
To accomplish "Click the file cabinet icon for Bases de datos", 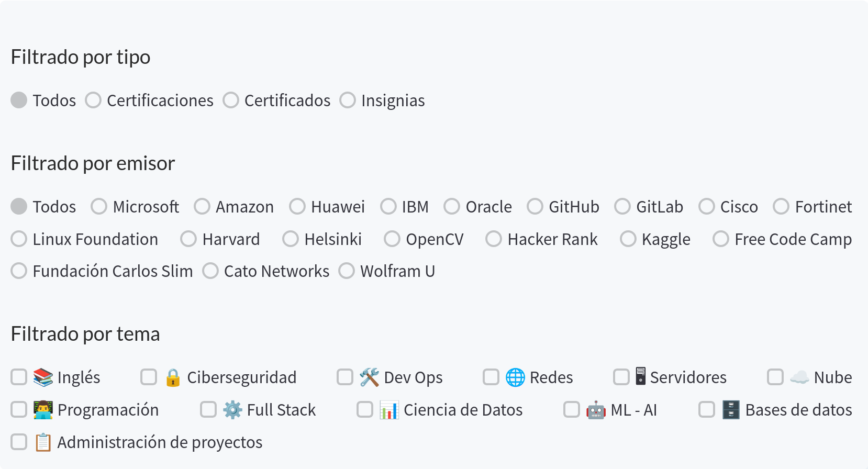I will point(731,410).
